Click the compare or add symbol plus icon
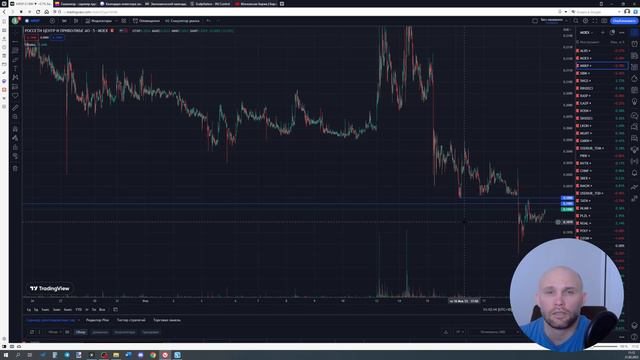640x360 pixels. point(52,21)
